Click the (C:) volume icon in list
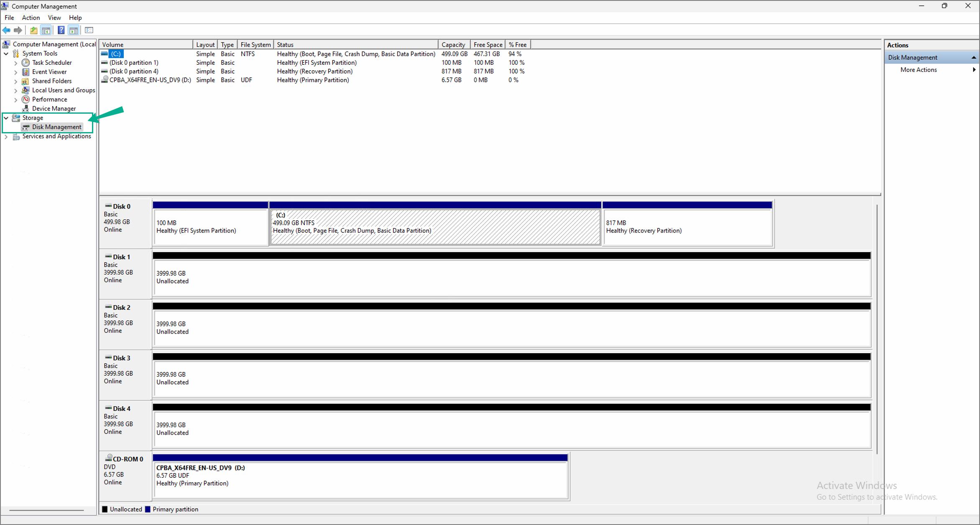The width and height of the screenshot is (980, 525). [105, 54]
